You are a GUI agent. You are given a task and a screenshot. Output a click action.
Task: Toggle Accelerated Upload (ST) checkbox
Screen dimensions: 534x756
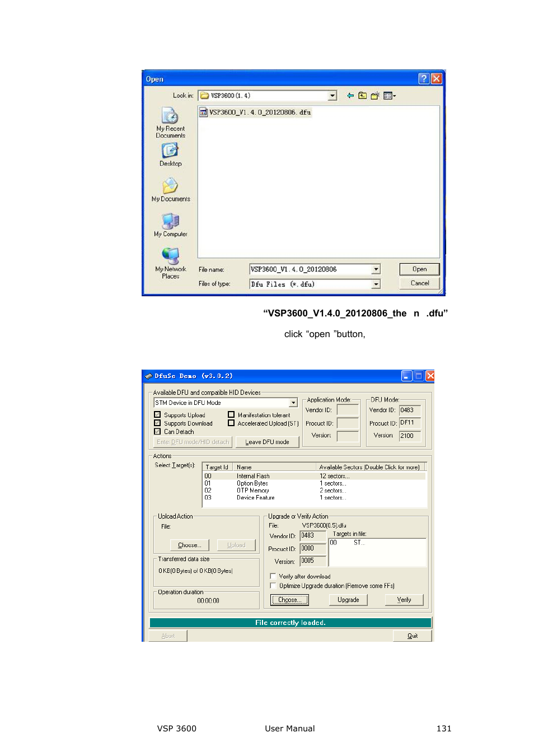231,423
